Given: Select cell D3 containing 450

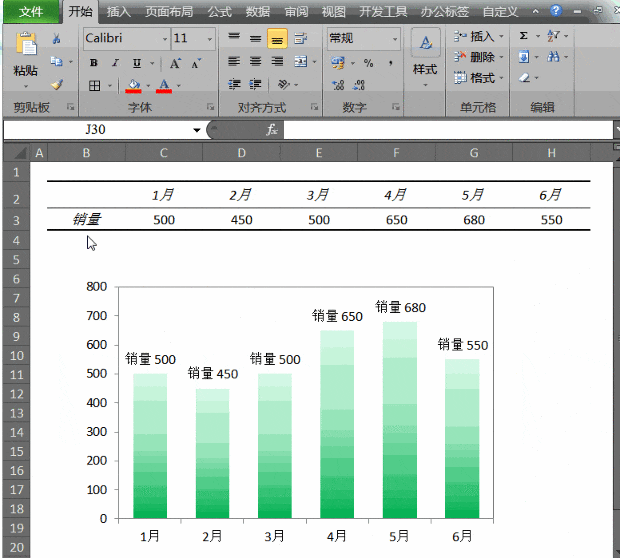Looking at the screenshot, I should point(241,220).
